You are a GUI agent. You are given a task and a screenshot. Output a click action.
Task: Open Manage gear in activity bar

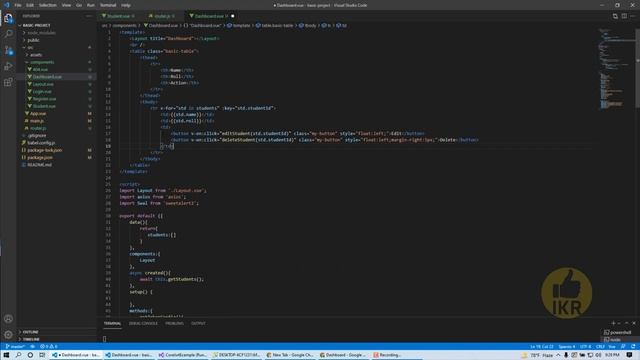tap(8, 335)
